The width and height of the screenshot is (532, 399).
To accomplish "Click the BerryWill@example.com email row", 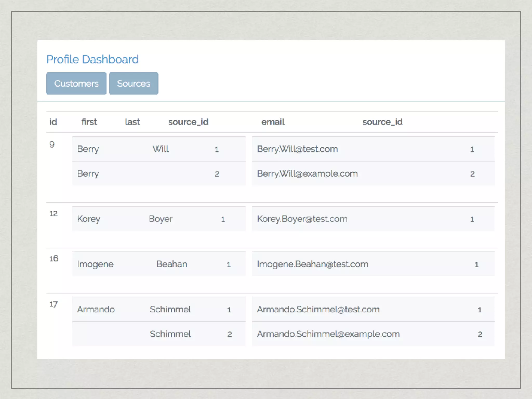I will 307,174.
